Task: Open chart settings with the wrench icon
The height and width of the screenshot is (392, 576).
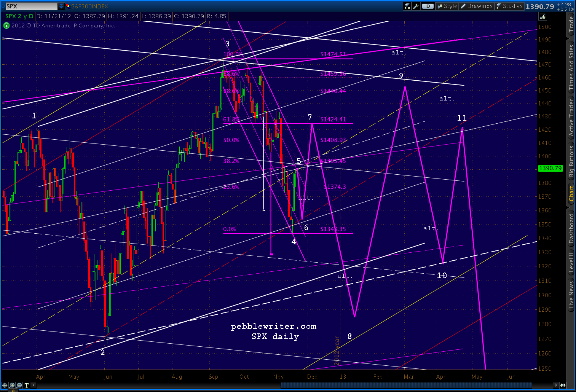Action: pyautogui.click(x=416, y=6)
